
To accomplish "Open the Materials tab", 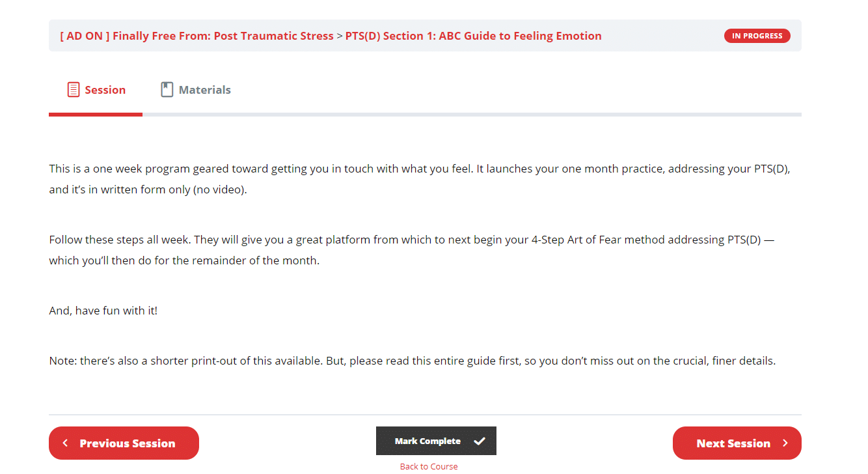I will tap(196, 90).
